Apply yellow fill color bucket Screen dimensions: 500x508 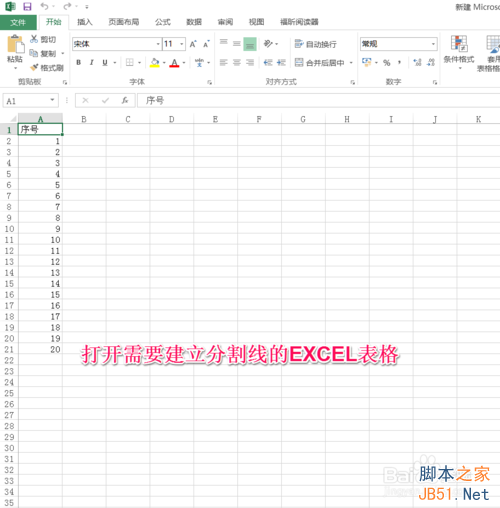[155, 62]
